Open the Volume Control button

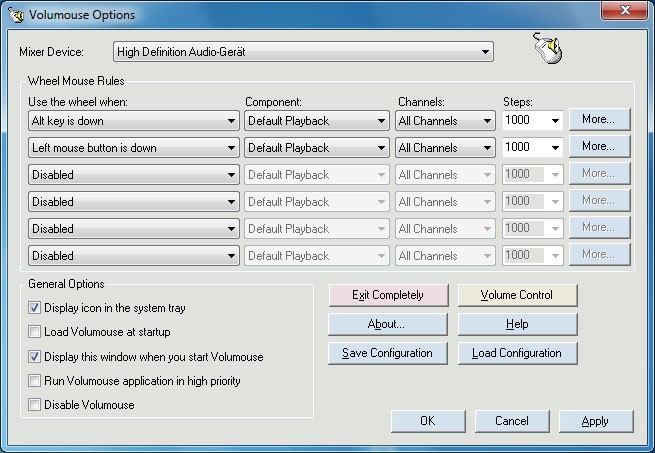tap(518, 295)
